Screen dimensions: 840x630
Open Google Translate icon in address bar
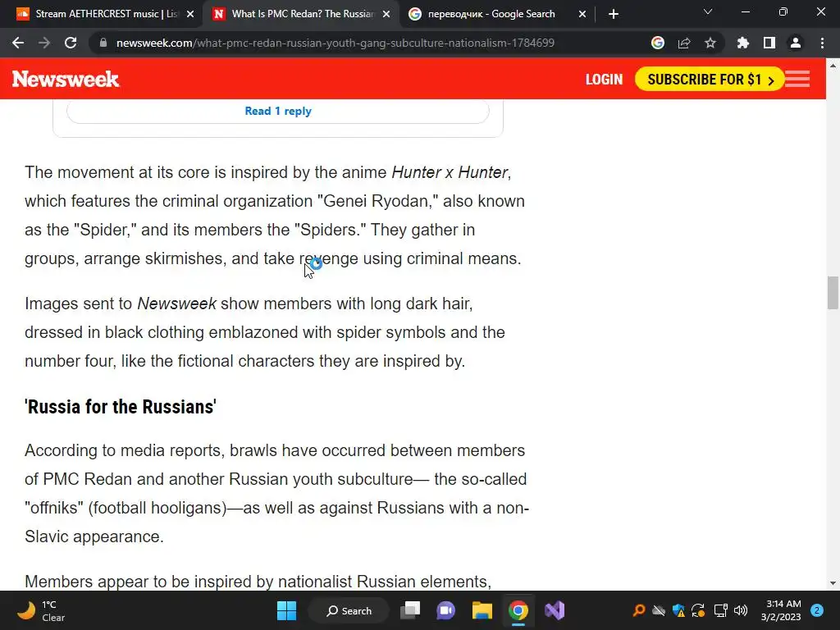(x=658, y=43)
